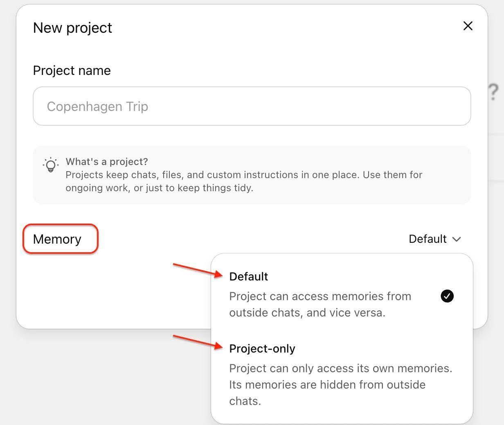This screenshot has width=504, height=425.
Task: Click the Copenhagen Trip placeholder text
Action: pos(97,106)
